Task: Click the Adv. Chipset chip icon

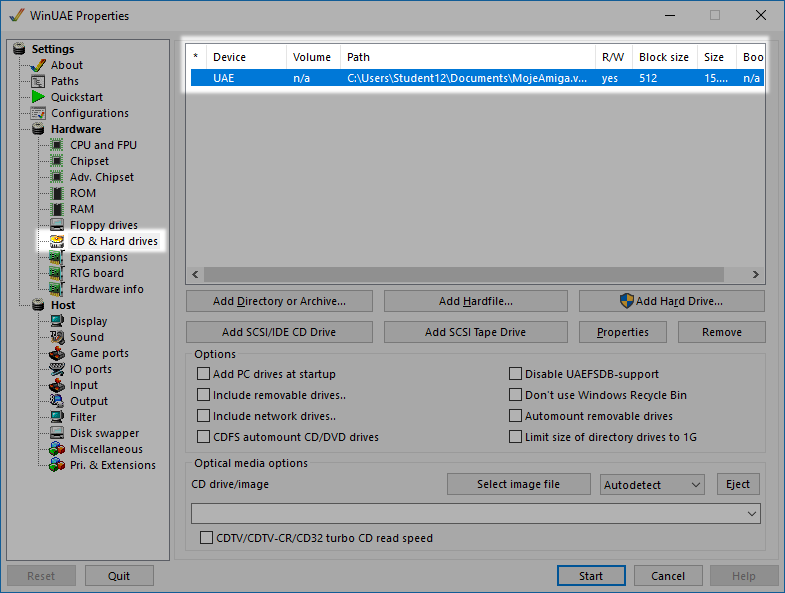Action: coord(57,177)
